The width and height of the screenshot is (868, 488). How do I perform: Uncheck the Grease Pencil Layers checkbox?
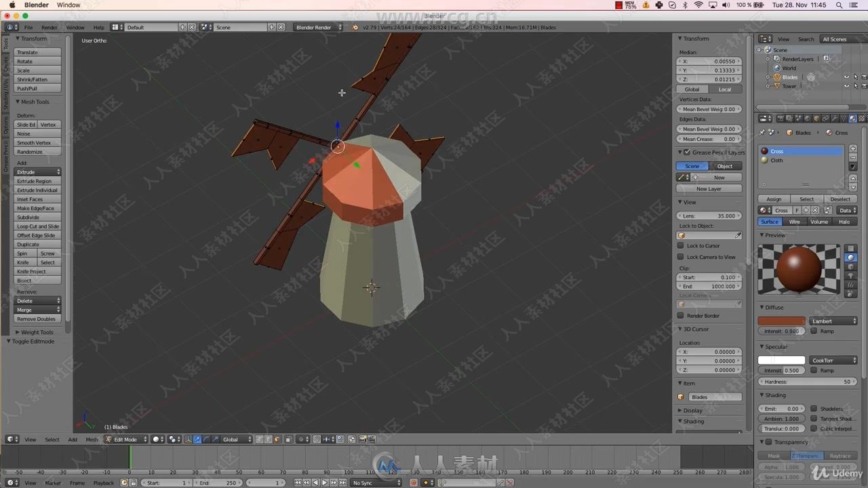[687, 152]
